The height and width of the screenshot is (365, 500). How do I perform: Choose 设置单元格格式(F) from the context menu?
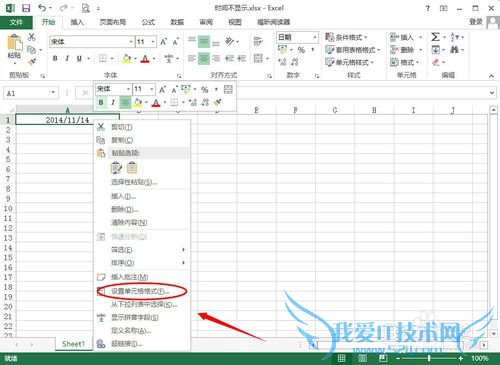(x=141, y=291)
